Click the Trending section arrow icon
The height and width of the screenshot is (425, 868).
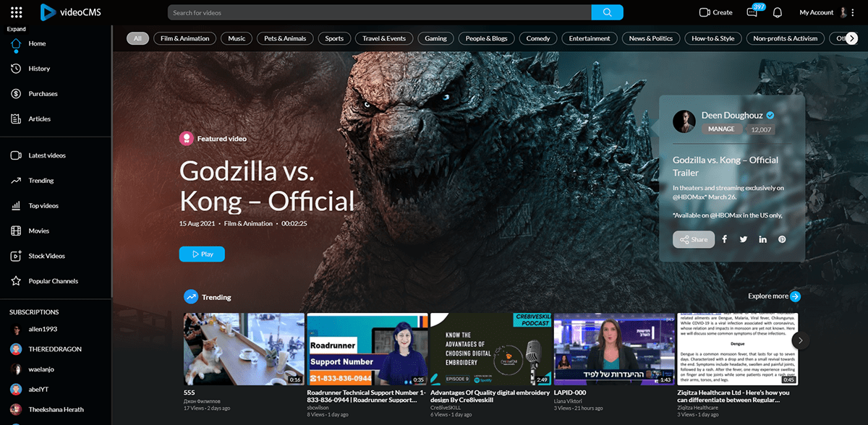point(191,296)
